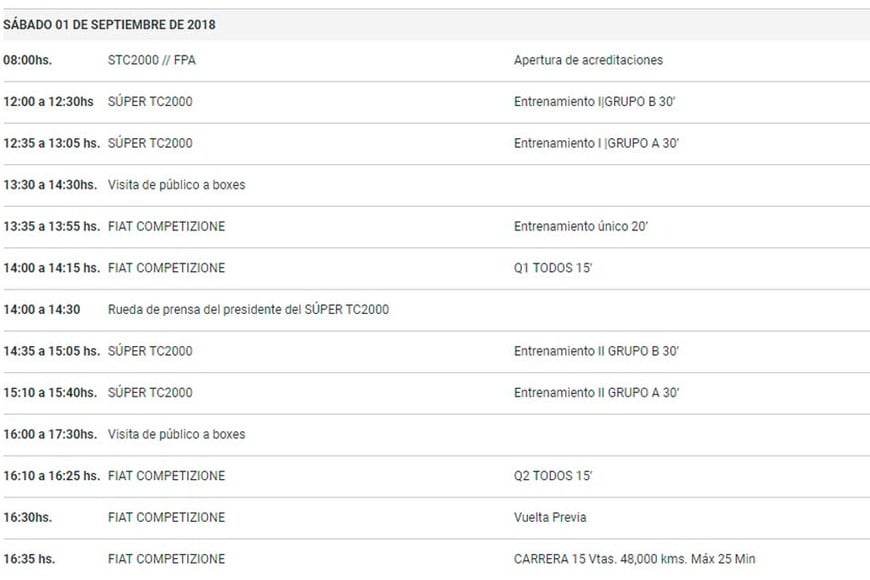870x580 pixels.
Task: Select 'Entrenamiento I|GRUPO B 30’' description
Action: coord(596,102)
